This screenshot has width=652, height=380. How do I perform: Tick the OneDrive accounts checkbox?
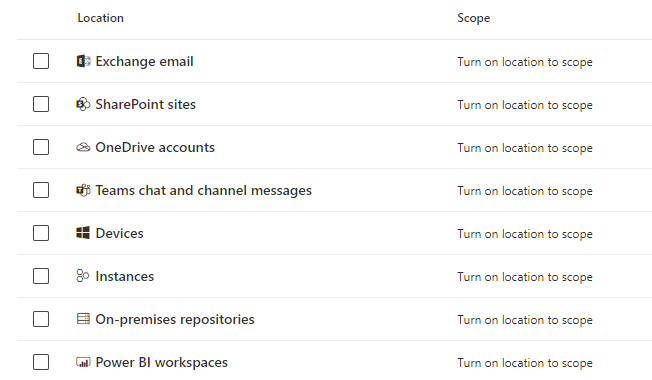coord(41,147)
